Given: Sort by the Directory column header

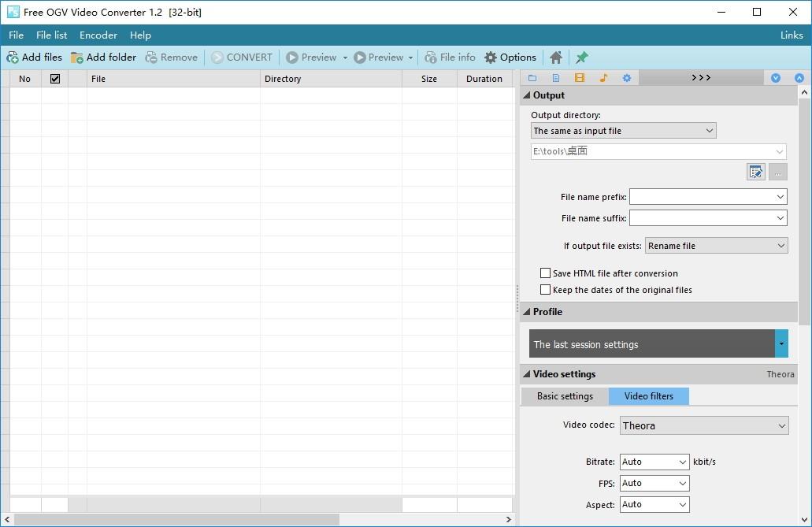Looking at the screenshot, I should pos(331,79).
